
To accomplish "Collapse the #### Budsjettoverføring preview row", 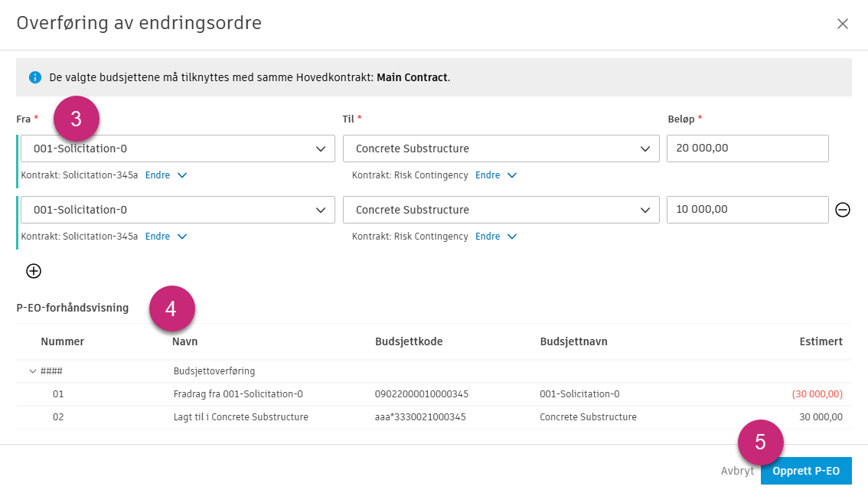I will [32, 371].
